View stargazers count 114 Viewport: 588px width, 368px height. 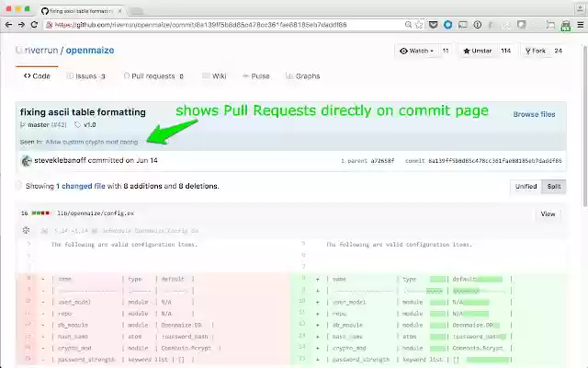point(506,51)
